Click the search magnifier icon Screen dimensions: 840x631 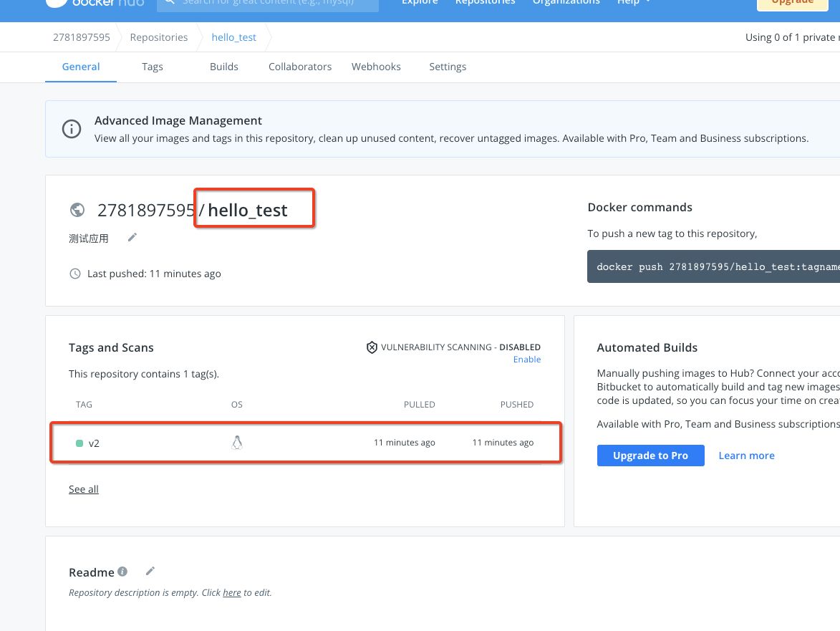[169, 3]
